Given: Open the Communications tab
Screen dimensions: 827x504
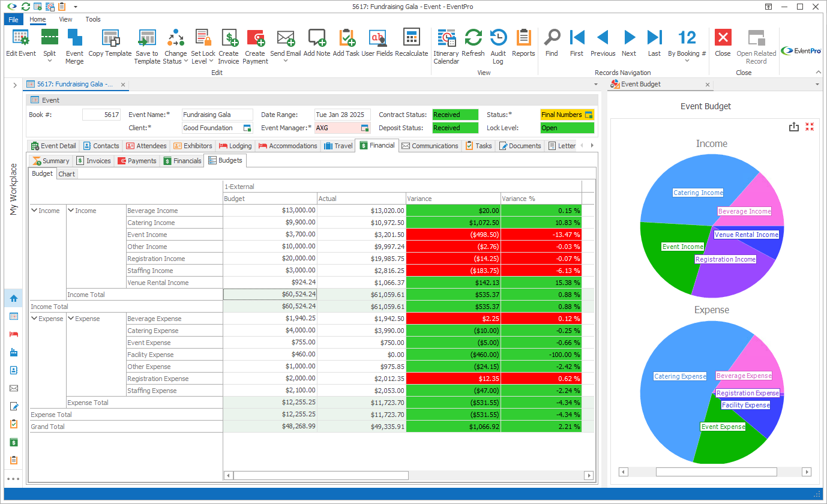Looking at the screenshot, I should [430, 146].
